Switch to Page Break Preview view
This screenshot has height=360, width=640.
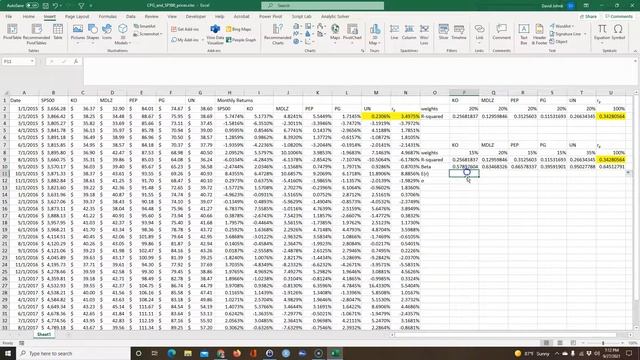point(573,343)
